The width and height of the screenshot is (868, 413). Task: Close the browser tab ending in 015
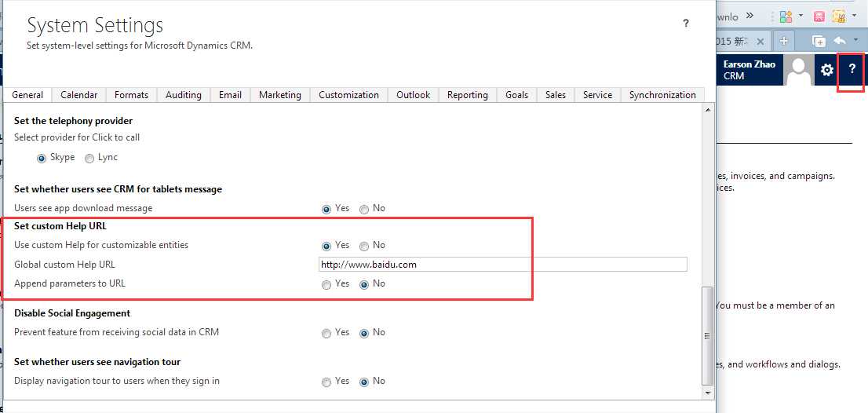click(760, 42)
